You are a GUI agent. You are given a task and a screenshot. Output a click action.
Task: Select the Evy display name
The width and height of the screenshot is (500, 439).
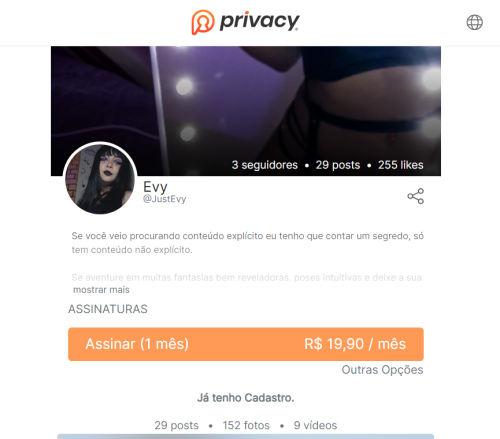[155, 187]
